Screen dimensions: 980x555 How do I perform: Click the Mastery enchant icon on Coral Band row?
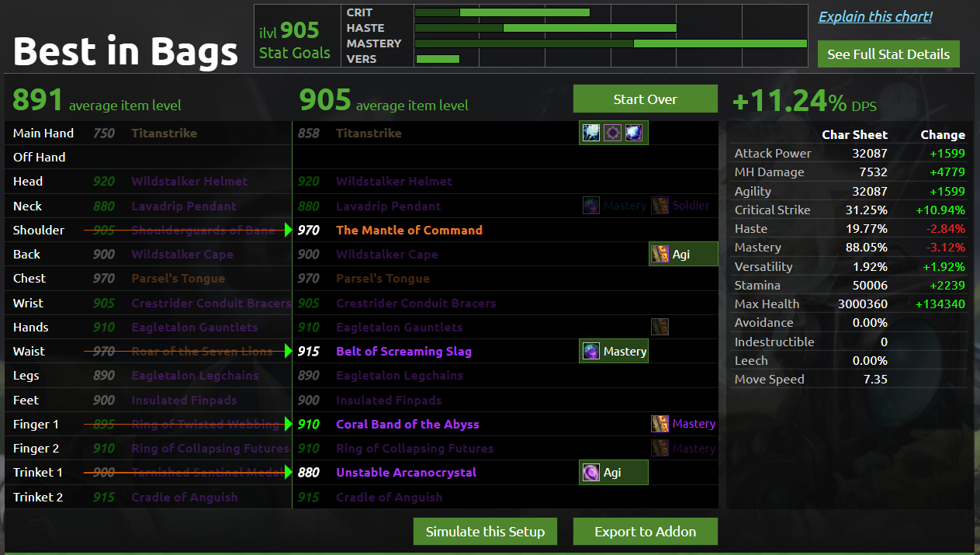[x=660, y=424]
